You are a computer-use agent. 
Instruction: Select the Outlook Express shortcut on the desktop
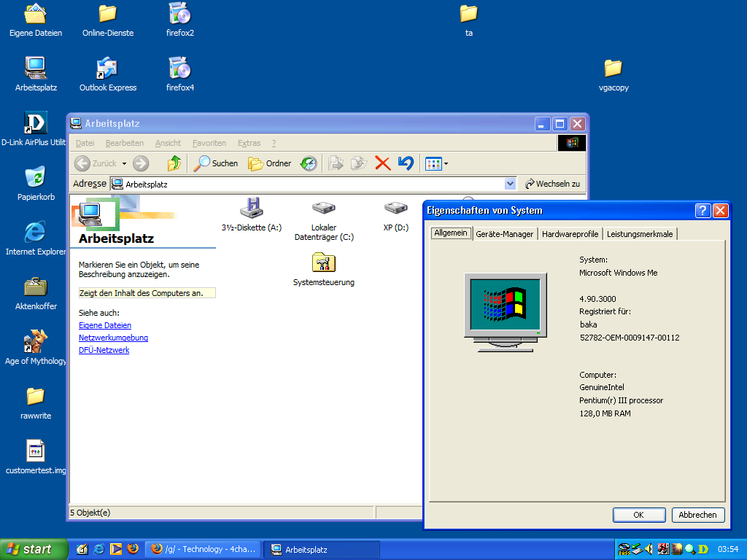coord(108,75)
